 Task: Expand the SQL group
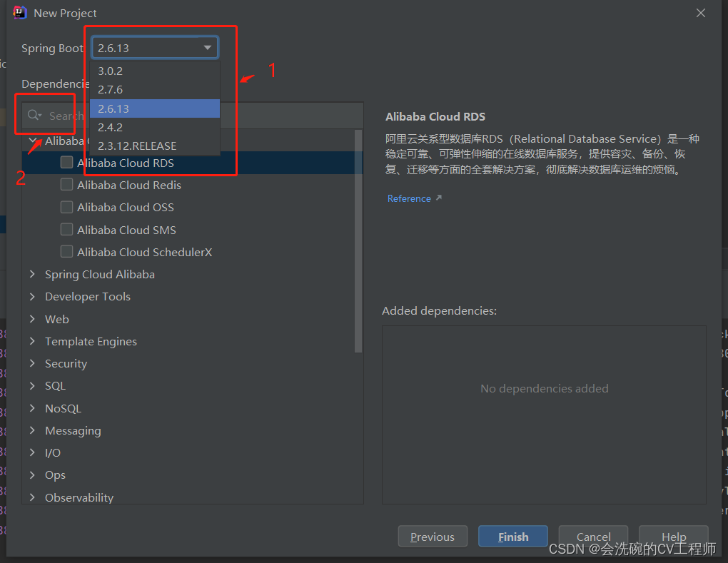click(x=33, y=386)
